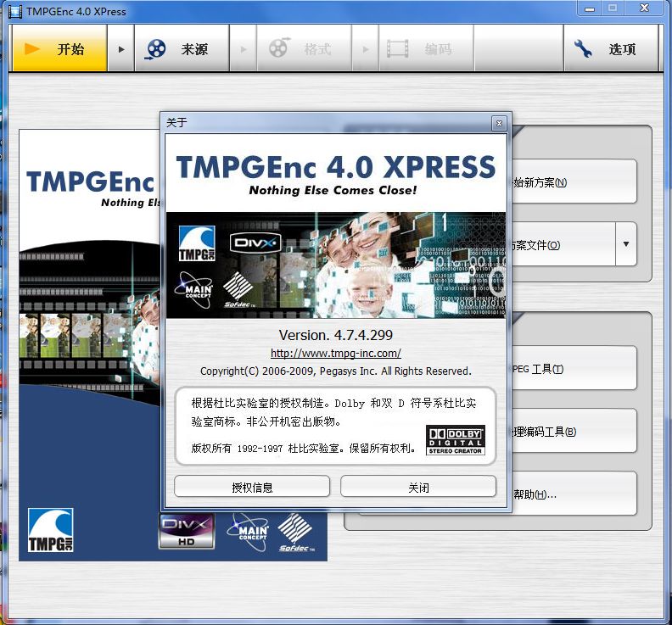Click the 帮助(H)... help button
This screenshot has width=672, height=625.
tap(574, 494)
